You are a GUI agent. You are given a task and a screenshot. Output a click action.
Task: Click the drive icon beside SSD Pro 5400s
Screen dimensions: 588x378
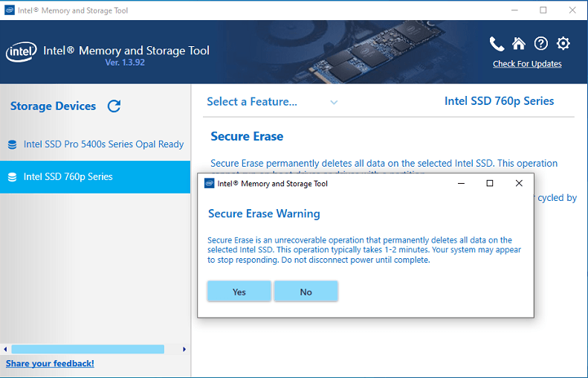12,145
